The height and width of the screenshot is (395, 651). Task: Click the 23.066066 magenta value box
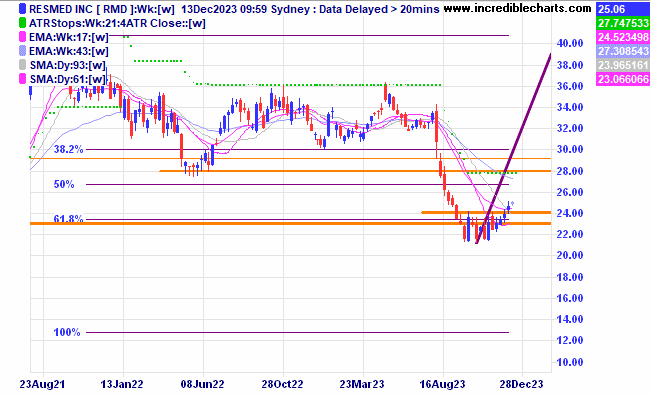point(623,79)
